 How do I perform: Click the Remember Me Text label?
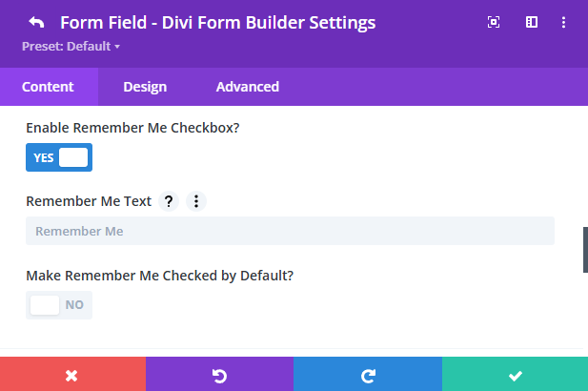(x=88, y=201)
